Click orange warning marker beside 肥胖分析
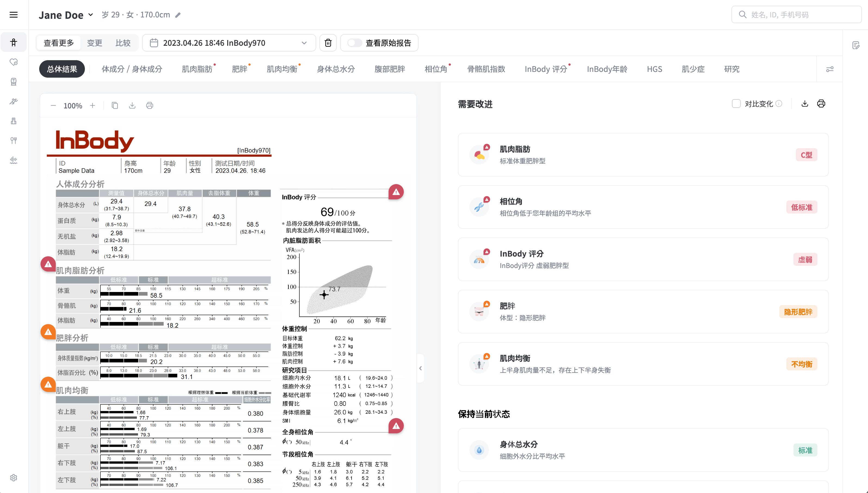This screenshot has height=493, width=868. pos(48,332)
